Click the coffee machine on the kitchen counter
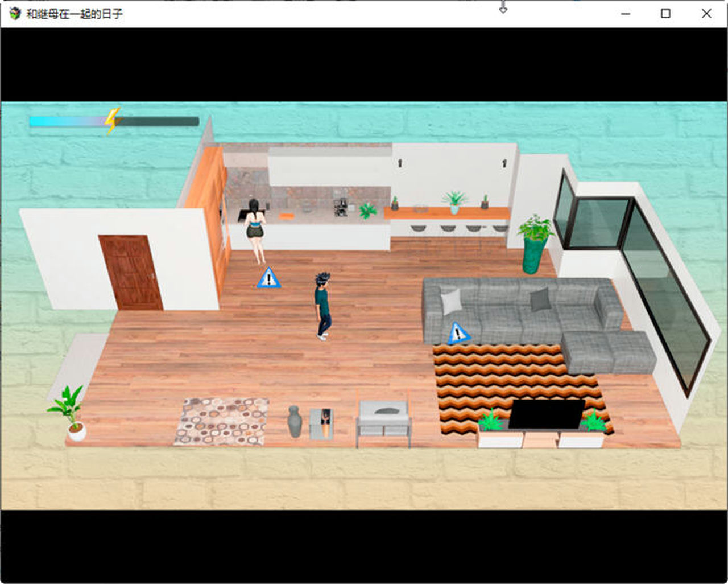728x584 pixels. coord(341,207)
